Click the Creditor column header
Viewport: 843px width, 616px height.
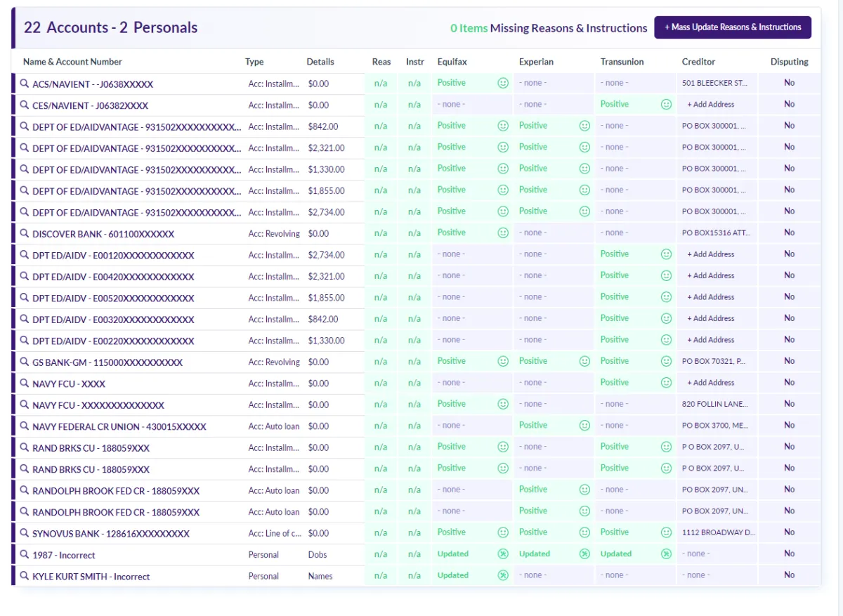click(x=698, y=62)
